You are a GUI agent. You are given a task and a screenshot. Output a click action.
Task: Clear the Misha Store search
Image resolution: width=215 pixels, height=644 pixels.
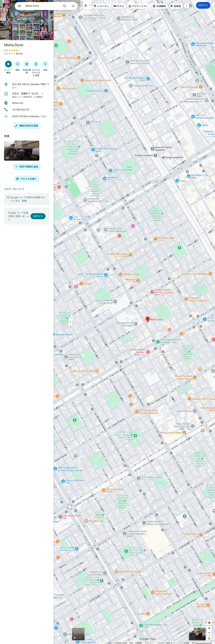click(73, 6)
